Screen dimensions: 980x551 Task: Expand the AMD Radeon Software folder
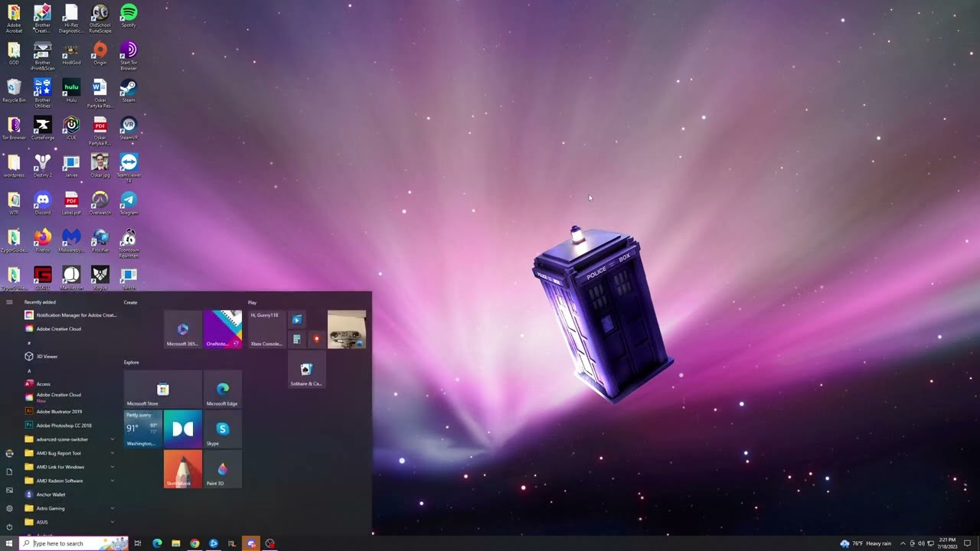click(70, 481)
